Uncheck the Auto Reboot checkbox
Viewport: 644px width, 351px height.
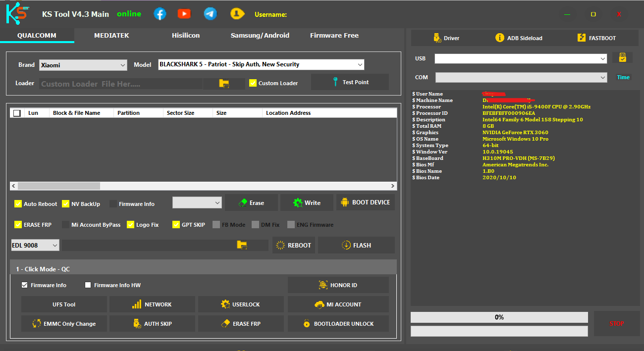(18, 204)
